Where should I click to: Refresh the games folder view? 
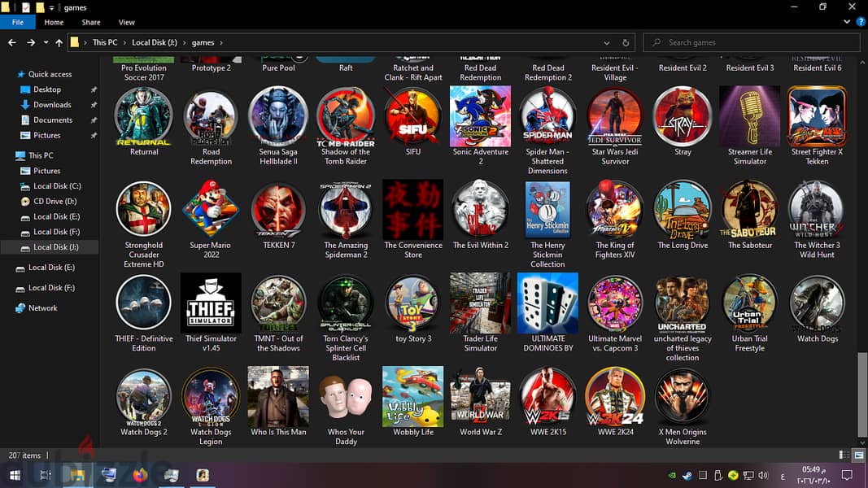coord(626,42)
